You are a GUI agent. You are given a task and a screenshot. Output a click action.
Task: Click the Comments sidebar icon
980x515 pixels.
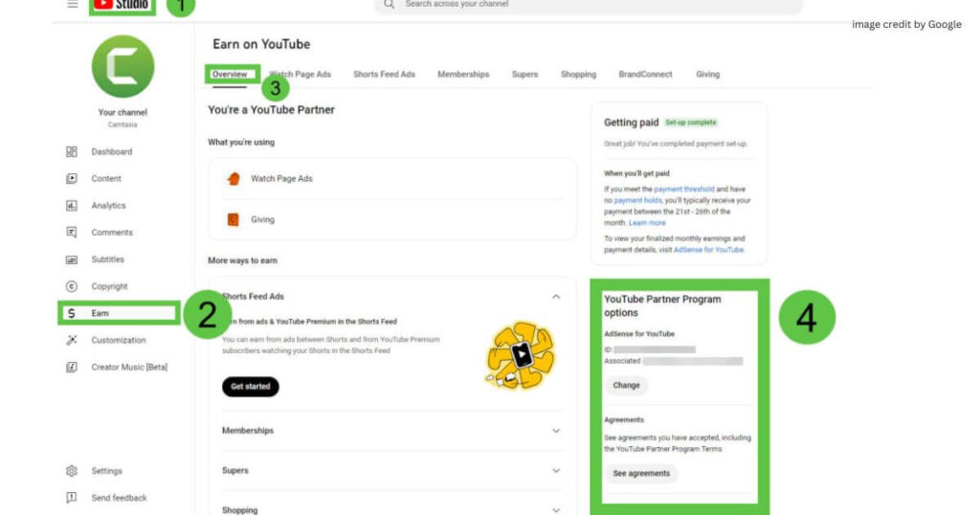[x=72, y=233]
